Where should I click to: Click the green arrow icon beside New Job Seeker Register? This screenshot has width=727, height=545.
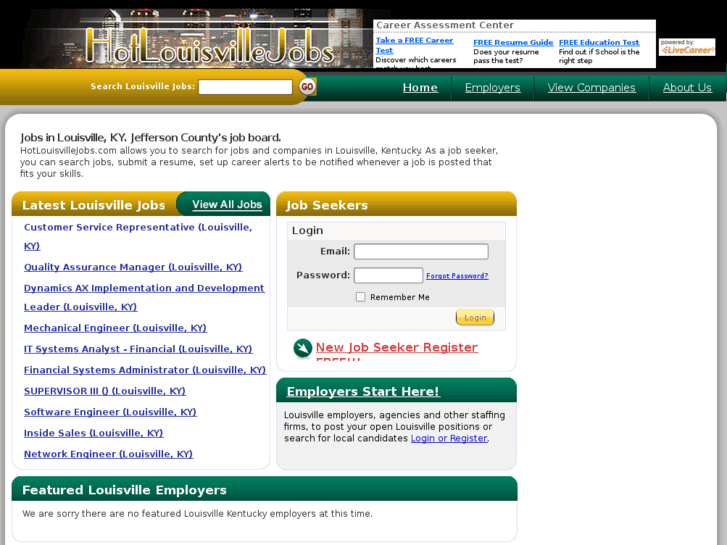point(303,349)
